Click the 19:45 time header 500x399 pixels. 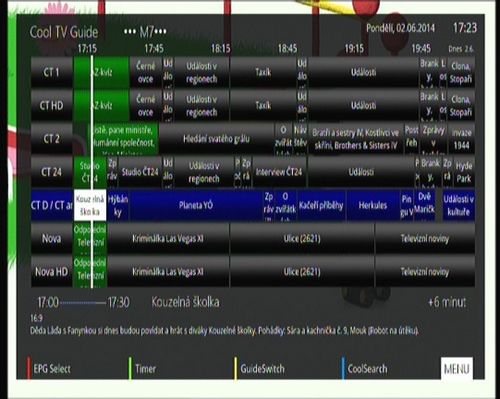tap(421, 49)
